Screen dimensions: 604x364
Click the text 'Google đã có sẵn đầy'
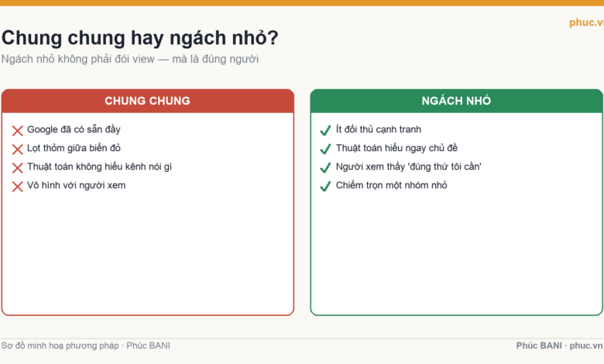click(74, 129)
